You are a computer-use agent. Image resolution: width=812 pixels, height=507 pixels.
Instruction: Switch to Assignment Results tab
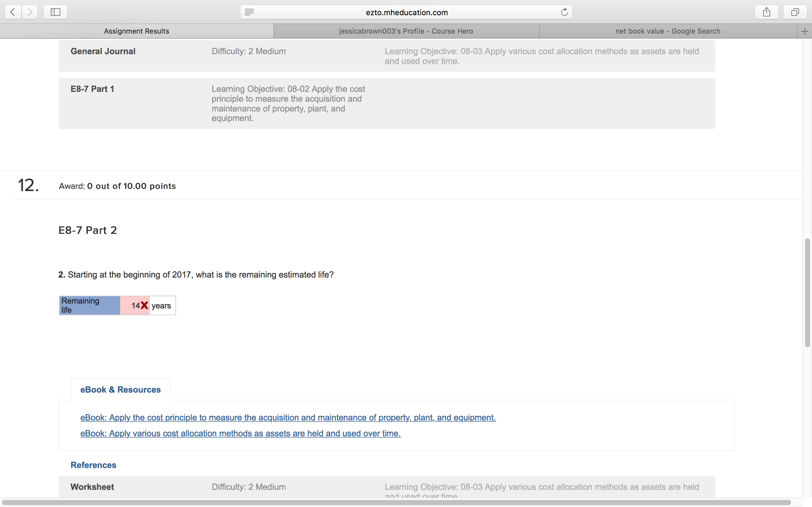point(137,31)
